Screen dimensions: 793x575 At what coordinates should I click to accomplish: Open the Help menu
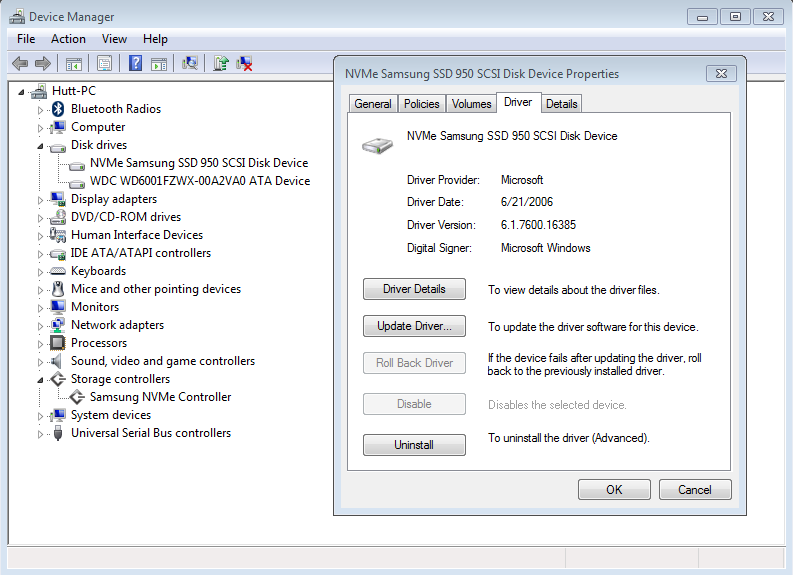[x=155, y=39]
